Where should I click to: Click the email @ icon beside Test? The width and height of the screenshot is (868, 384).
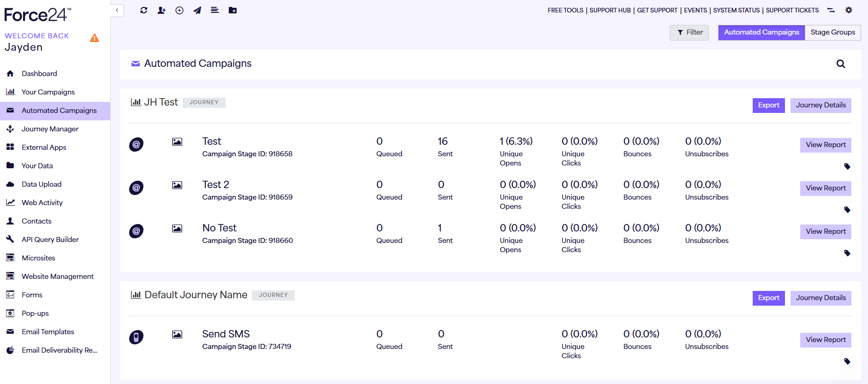point(136,144)
